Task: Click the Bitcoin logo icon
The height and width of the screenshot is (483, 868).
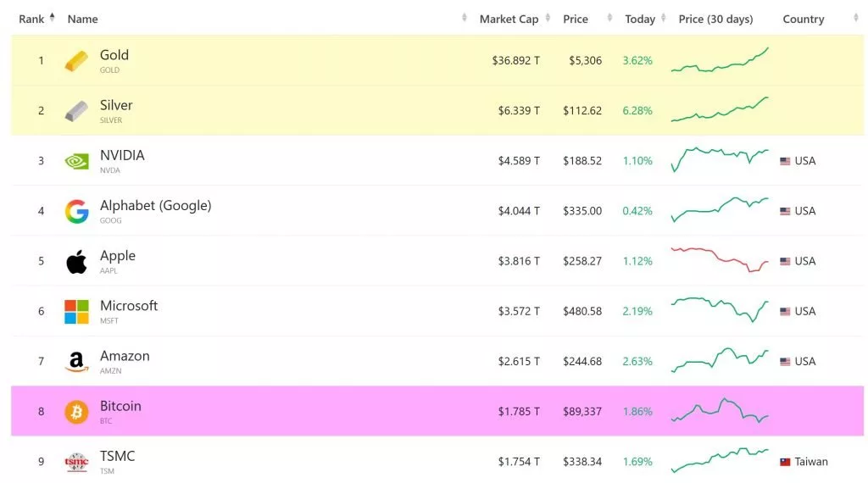Action: 76,412
